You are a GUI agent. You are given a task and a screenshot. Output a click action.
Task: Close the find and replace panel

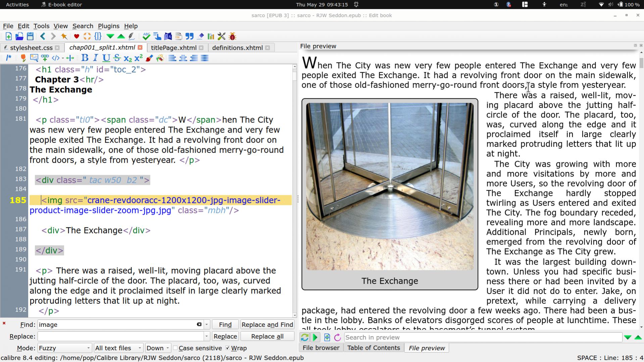coord(4,323)
